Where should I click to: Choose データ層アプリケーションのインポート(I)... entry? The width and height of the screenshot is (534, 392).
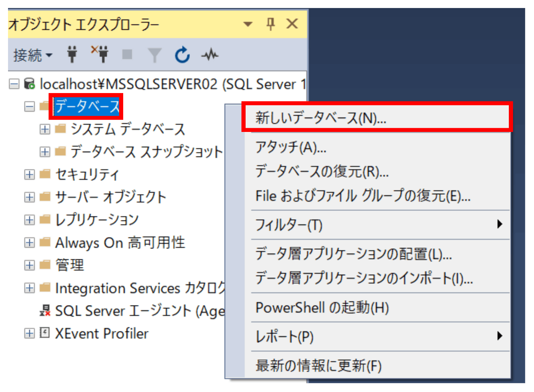(x=377, y=278)
